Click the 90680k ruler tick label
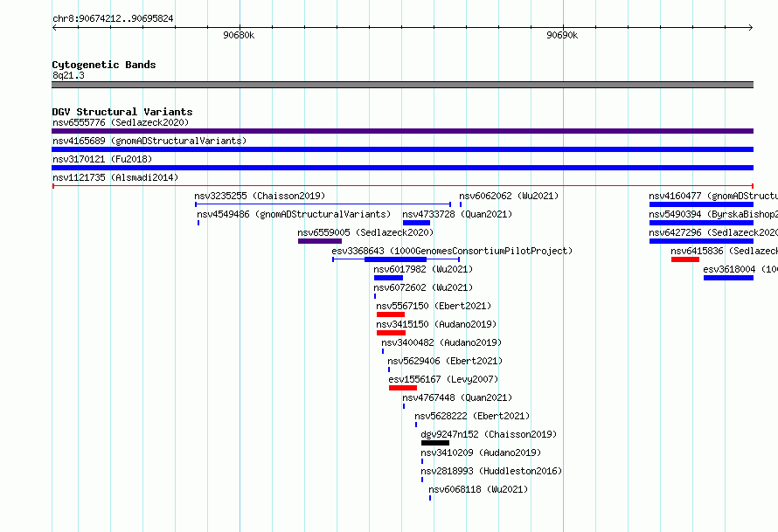778x532 pixels. (x=239, y=35)
